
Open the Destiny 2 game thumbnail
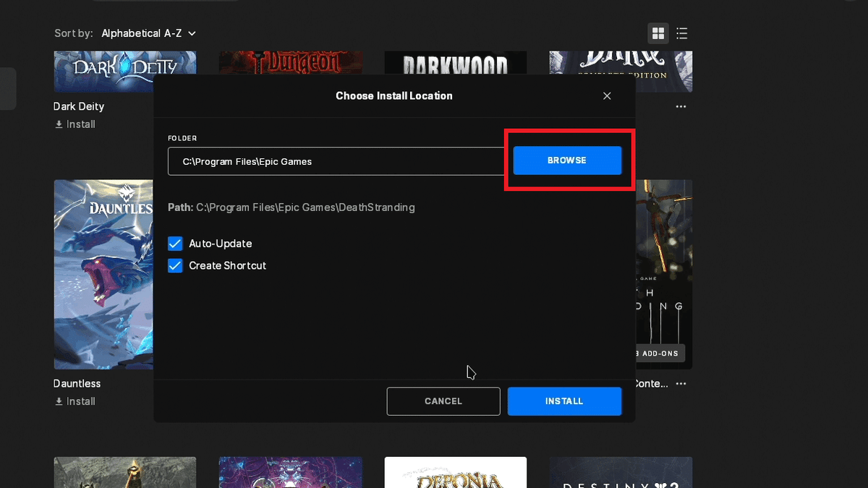(621, 472)
